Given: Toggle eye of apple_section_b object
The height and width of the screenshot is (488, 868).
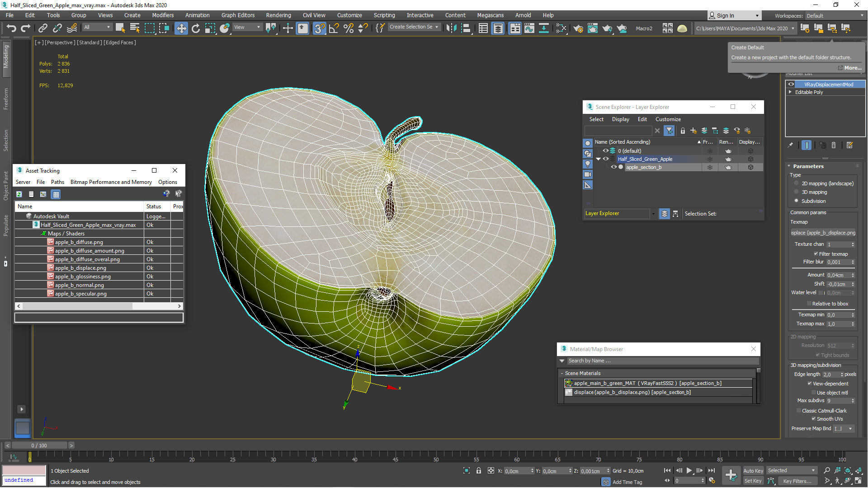Looking at the screenshot, I should pyautogui.click(x=613, y=167).
